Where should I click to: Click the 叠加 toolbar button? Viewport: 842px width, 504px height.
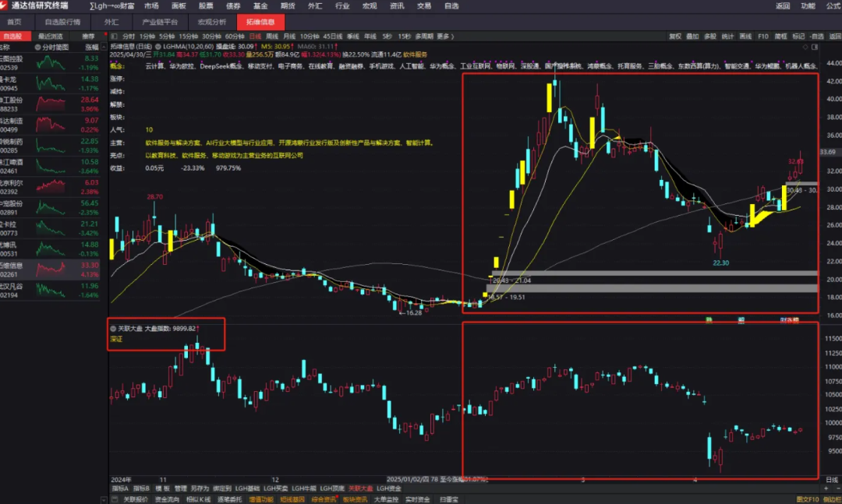point(693,37)
